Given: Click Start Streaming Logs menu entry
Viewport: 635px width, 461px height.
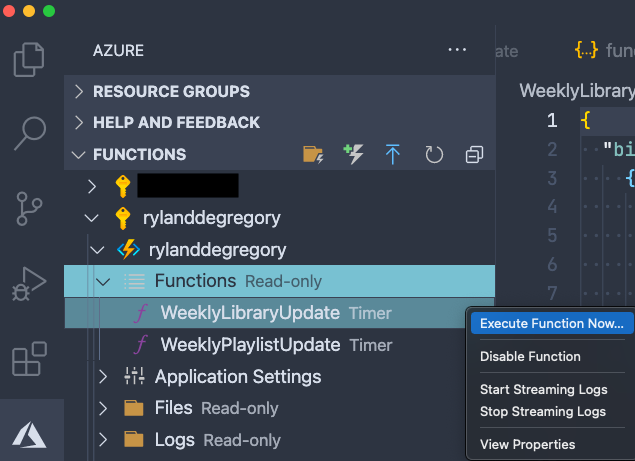Looking at the screenshot, I should coord(543,389).
